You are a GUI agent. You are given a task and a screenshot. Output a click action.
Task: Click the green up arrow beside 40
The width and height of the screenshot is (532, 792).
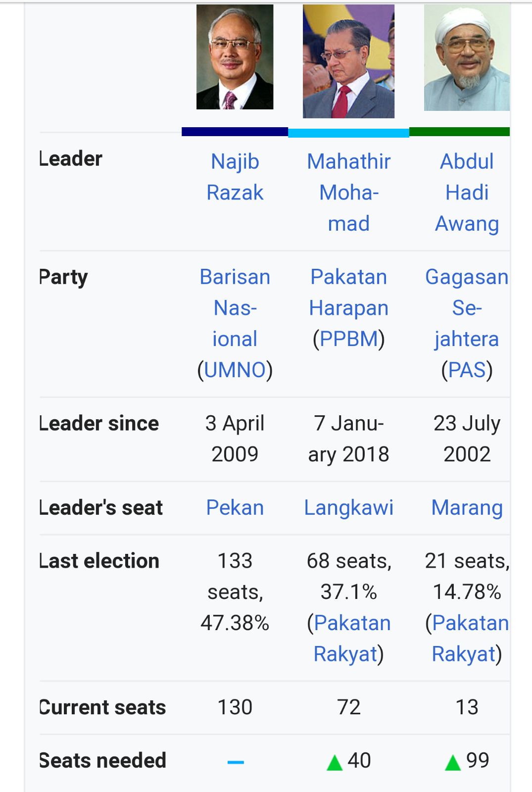tap(335, 762)
